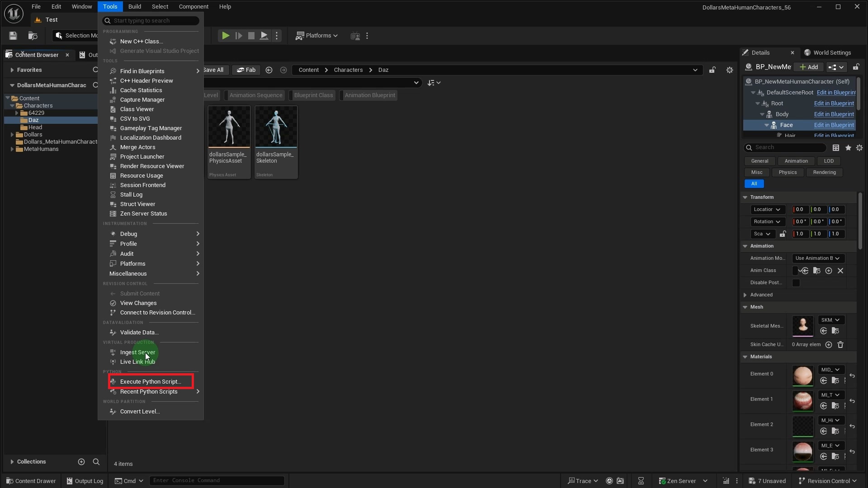The image size is (868, 488).
Task: Select Execute Python Script menu entry
Action: click(151, 382)
